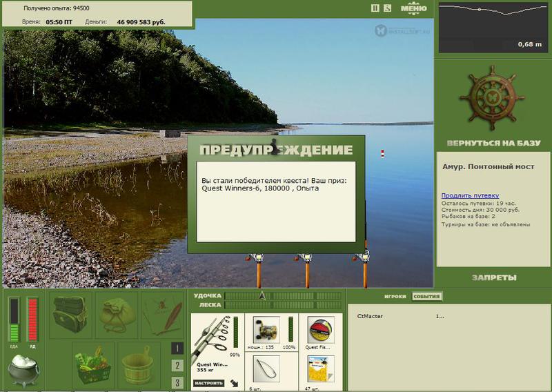Click Рыбаков на базе: 2 text

[x=469, y=216]
